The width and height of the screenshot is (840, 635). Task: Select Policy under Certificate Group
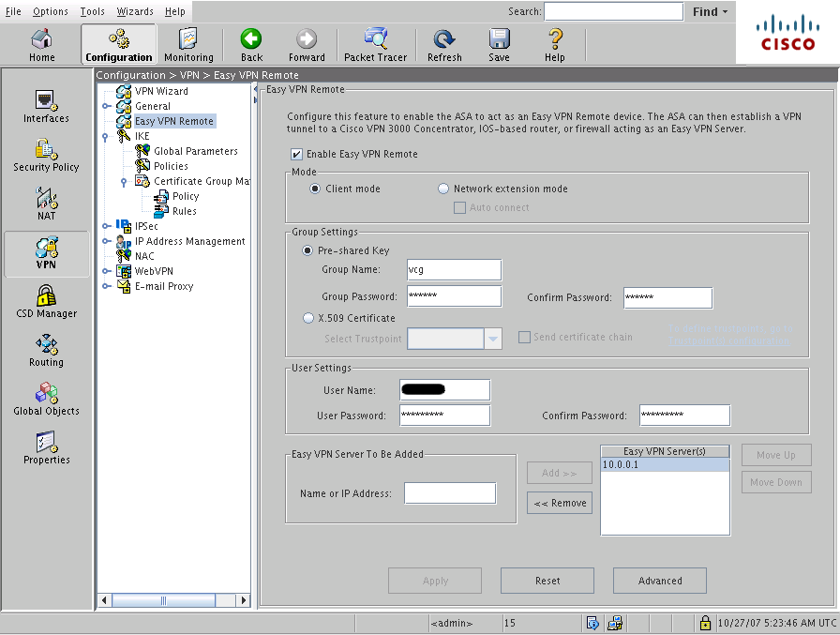[186, 196]
